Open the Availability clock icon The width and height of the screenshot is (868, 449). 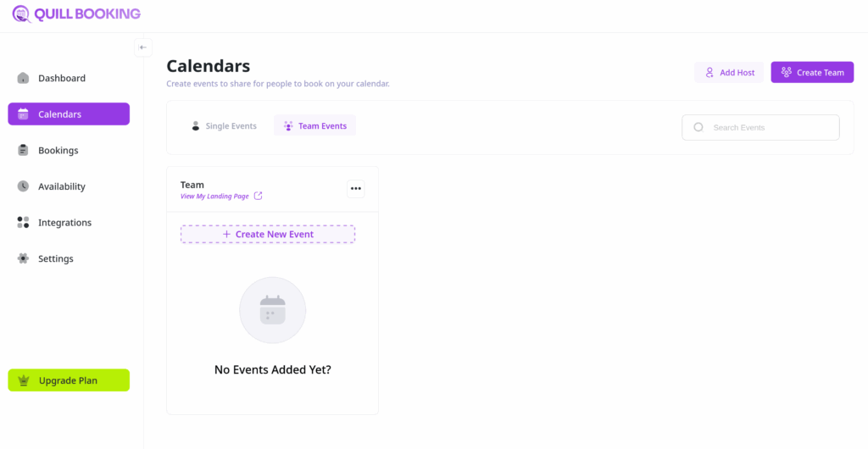[23, 186]
